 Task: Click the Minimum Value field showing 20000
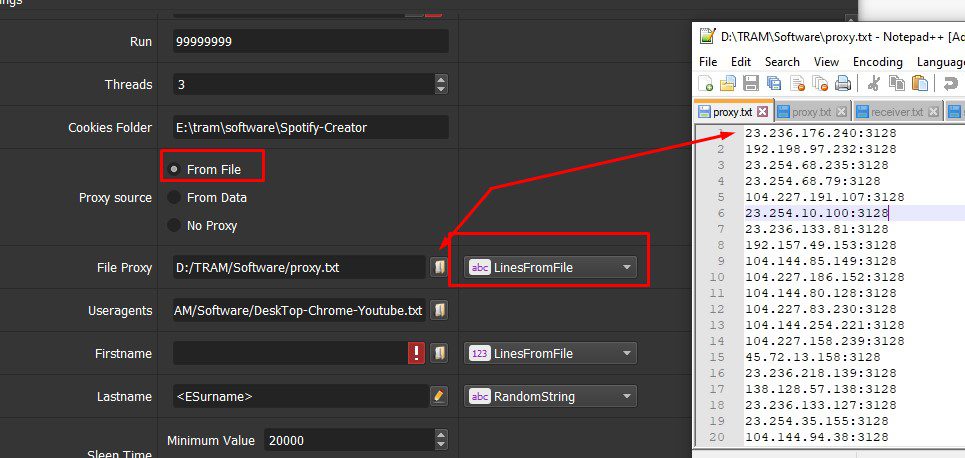pos(349,441)
